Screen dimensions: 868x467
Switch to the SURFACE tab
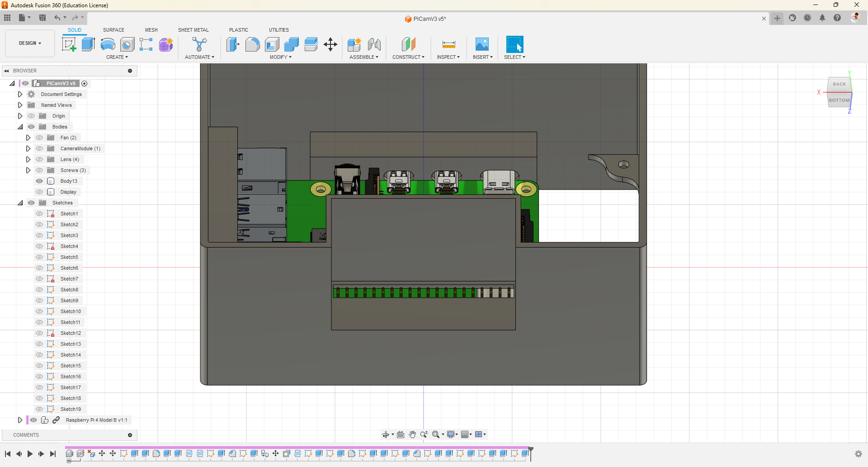click(x=113, y=30)
